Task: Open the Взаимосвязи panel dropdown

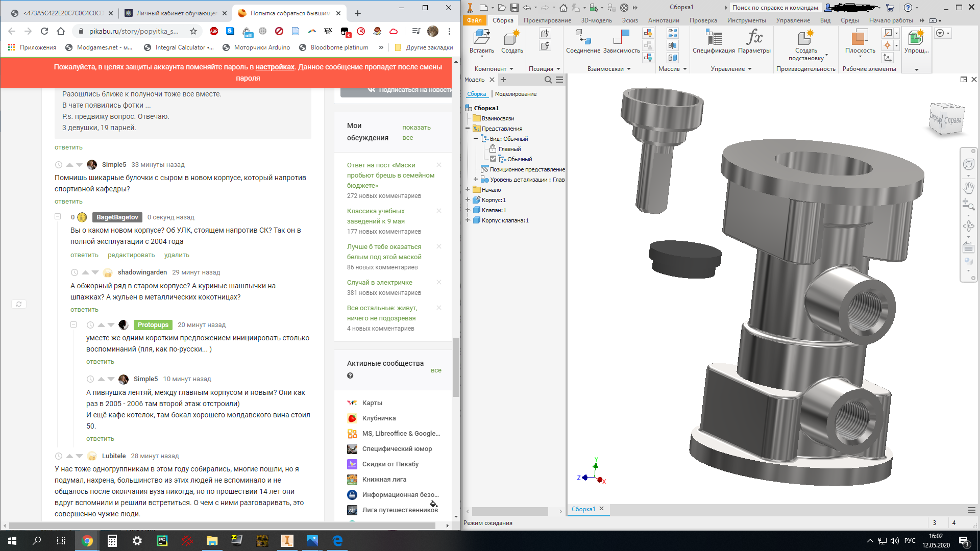Action: [x=629, y=69]
